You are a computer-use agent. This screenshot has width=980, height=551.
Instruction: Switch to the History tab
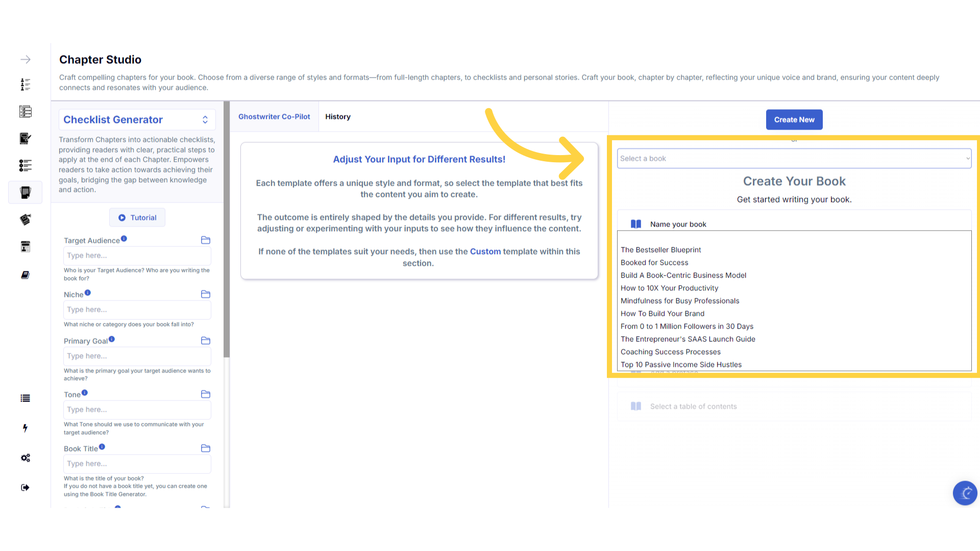[338, 117]
